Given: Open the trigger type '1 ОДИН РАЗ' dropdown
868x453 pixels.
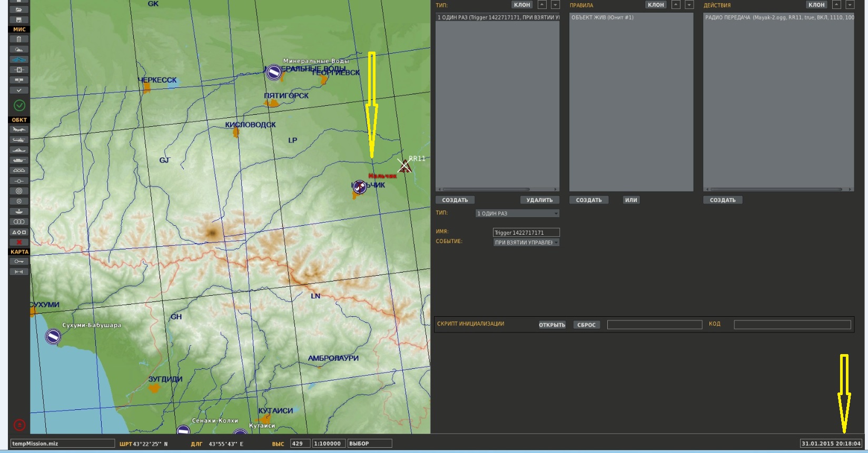Looking at the screenshot, I should pyautogui.click(x=517, y=213).
